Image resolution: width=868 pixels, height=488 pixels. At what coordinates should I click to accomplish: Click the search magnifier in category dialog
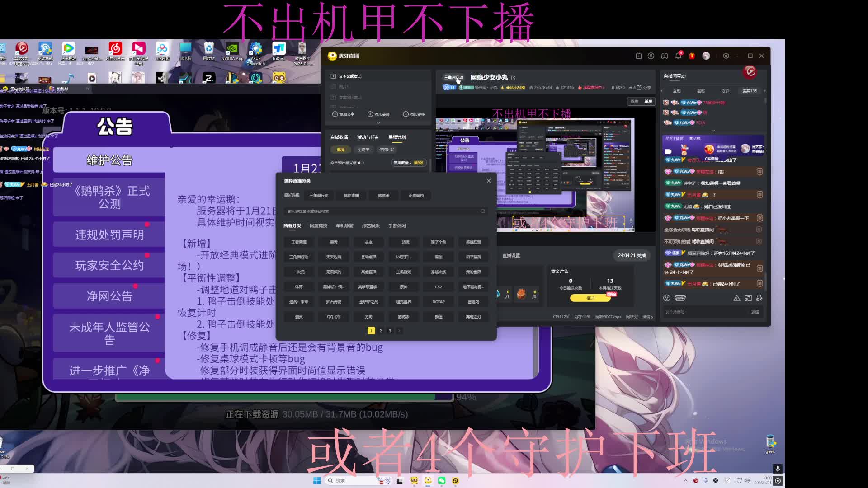[482, 211]
